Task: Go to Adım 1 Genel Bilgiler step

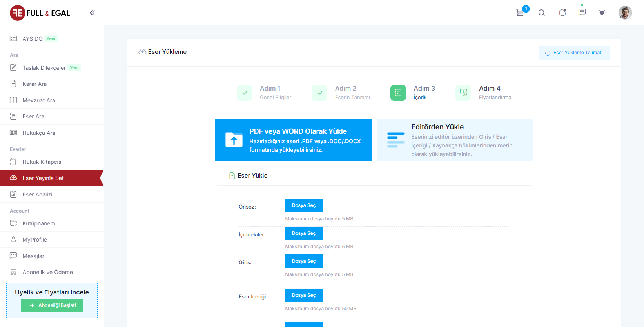Action: (245, 93)
